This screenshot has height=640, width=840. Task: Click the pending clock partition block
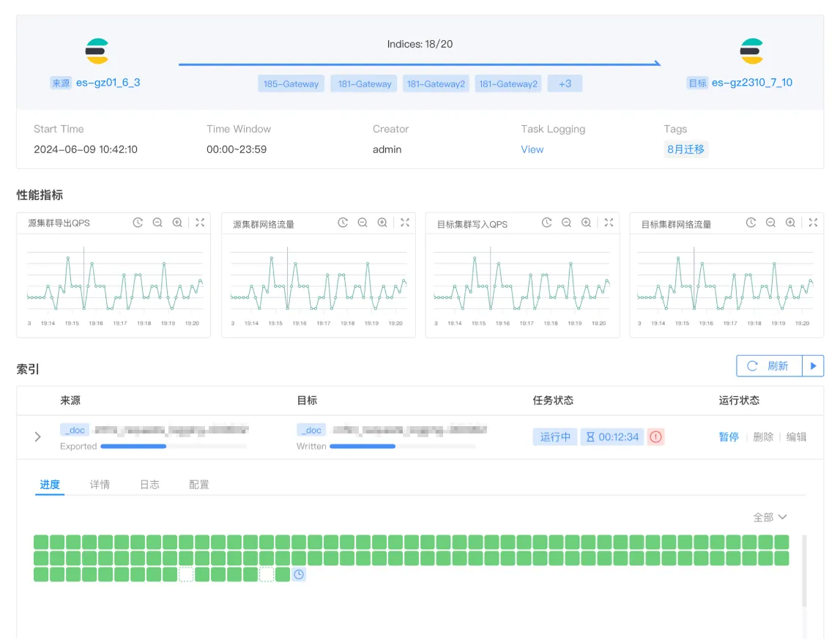(299, 575)
